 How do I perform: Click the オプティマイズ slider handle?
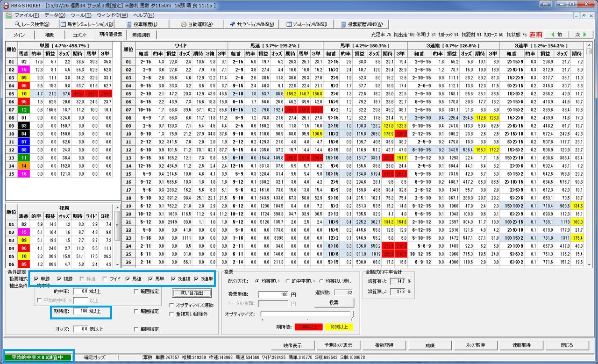coord(352,314)
